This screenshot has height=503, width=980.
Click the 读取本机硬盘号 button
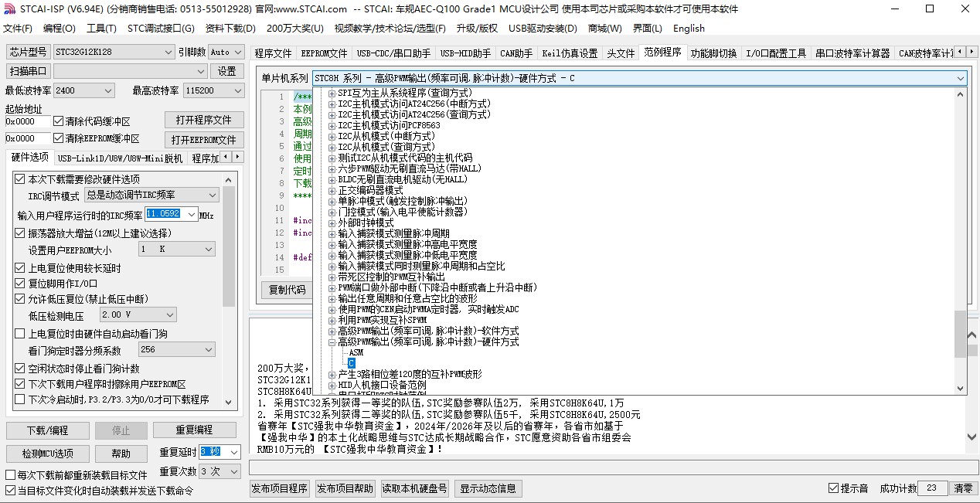click(x=415, y=488)
